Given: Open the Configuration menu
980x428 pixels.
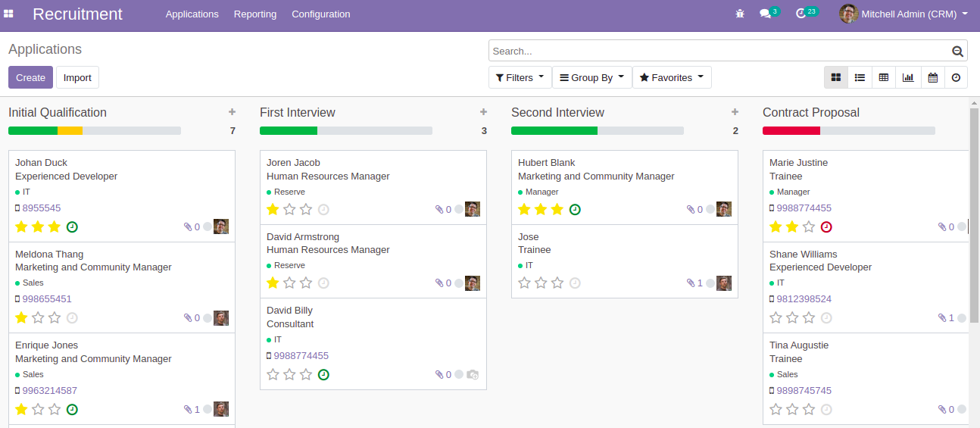Looking at the screenshot, I should 321,14.
